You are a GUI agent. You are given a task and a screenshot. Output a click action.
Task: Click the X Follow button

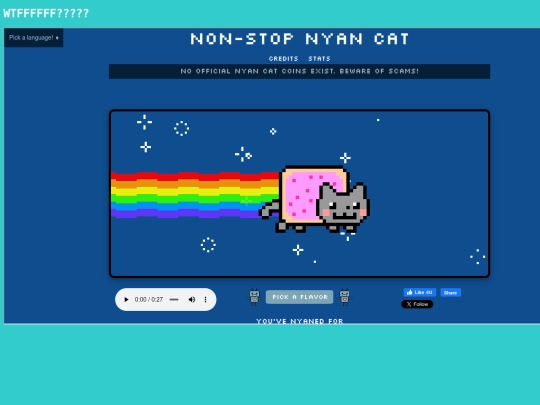coord(417,304)
